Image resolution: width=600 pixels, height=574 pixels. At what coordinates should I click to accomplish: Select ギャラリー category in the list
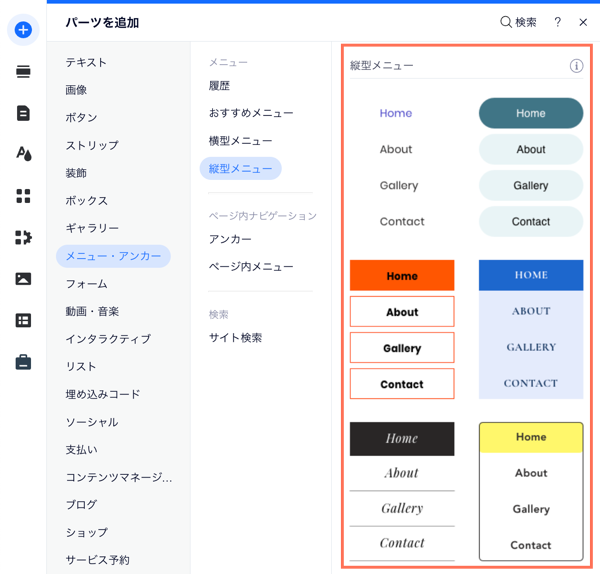[x=92, y=228]
